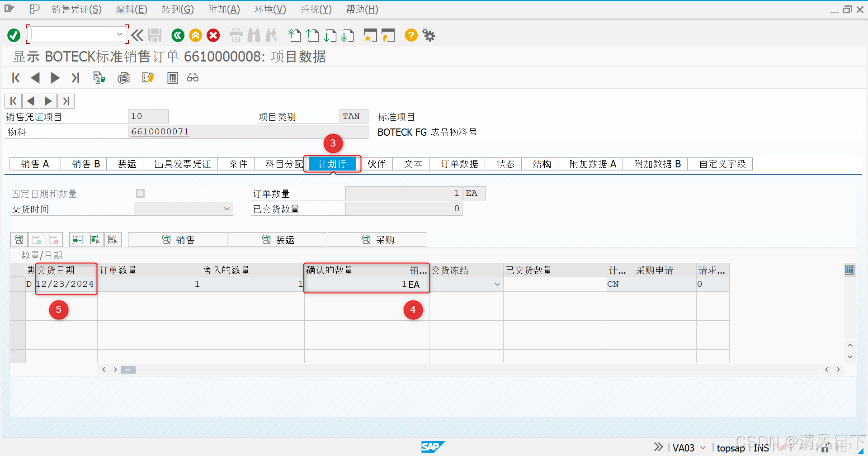Click the table vertical scroll up arrow

click(x=850, y=345)
